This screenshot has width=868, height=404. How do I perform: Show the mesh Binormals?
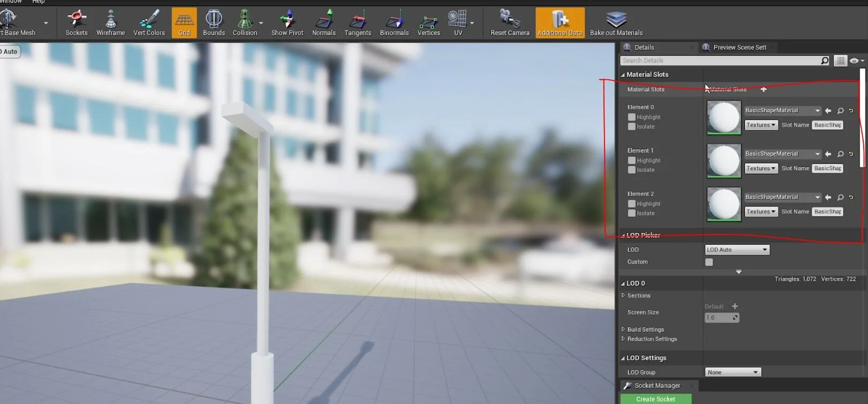(x=394, y=23)
